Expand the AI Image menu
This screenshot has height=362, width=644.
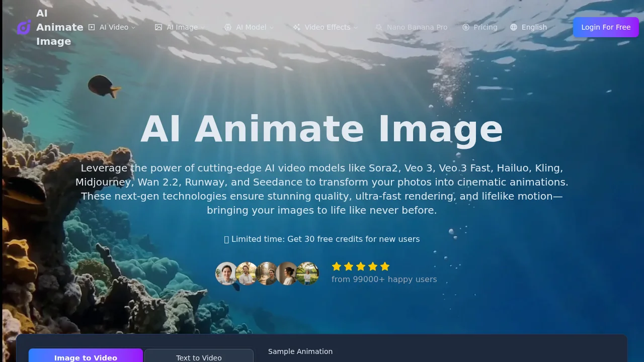(182, 27)
